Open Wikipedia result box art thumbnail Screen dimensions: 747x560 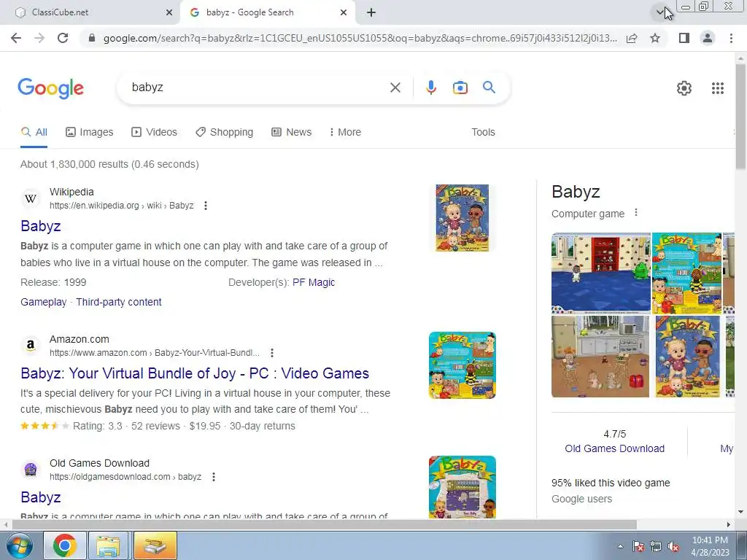pos(462,217)
